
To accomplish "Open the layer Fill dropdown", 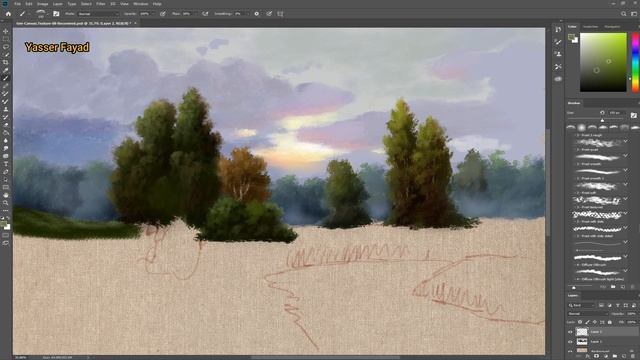I will point(631,322).
